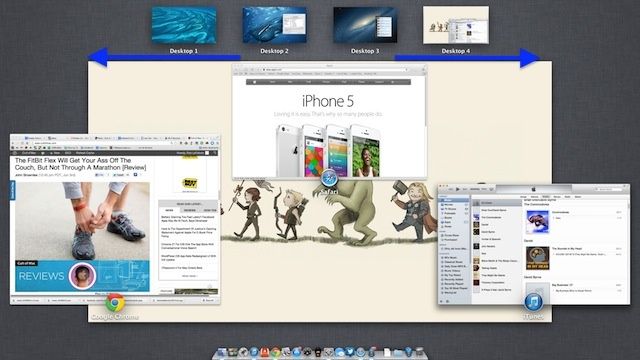Switch to the Desktop 3 space thumbnail
The height and width of the screenshot is (360, 640).
[365, 25]
